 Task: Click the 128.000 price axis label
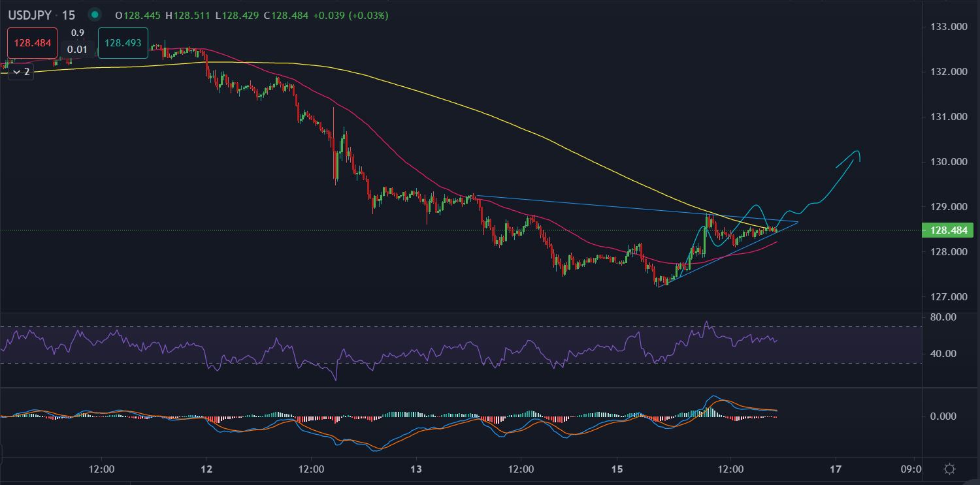click(x=947, y=252)
